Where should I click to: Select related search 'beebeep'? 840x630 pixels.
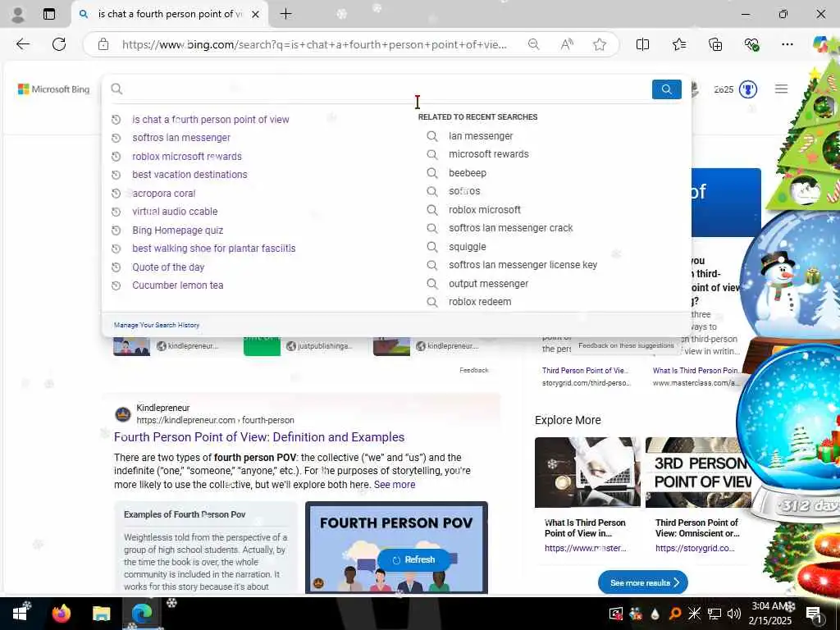[467, 173]
